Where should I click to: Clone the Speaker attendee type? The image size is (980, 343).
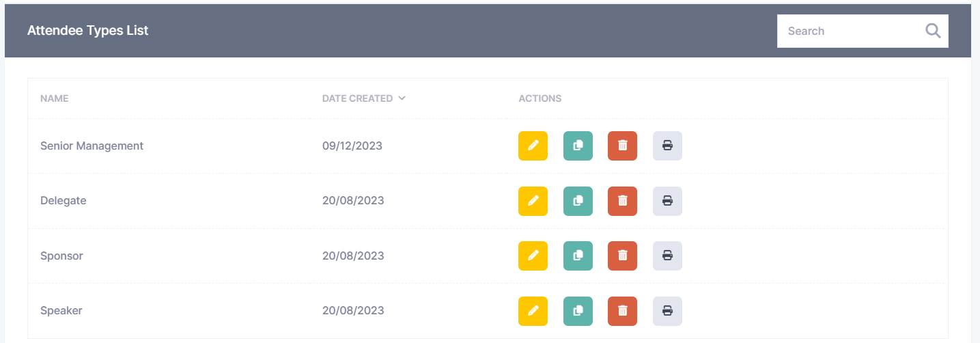[x=578, y=311]
